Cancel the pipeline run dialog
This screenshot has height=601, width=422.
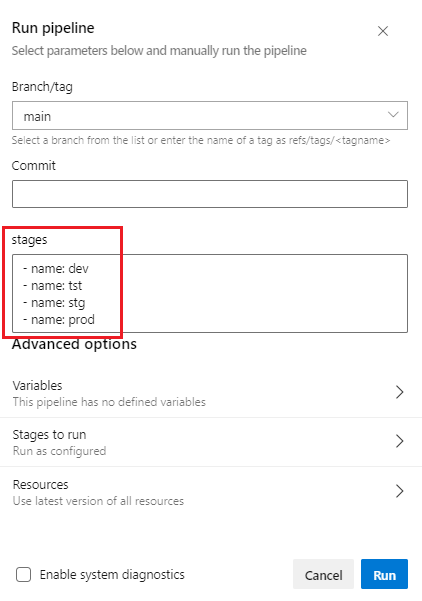[323, 574]
